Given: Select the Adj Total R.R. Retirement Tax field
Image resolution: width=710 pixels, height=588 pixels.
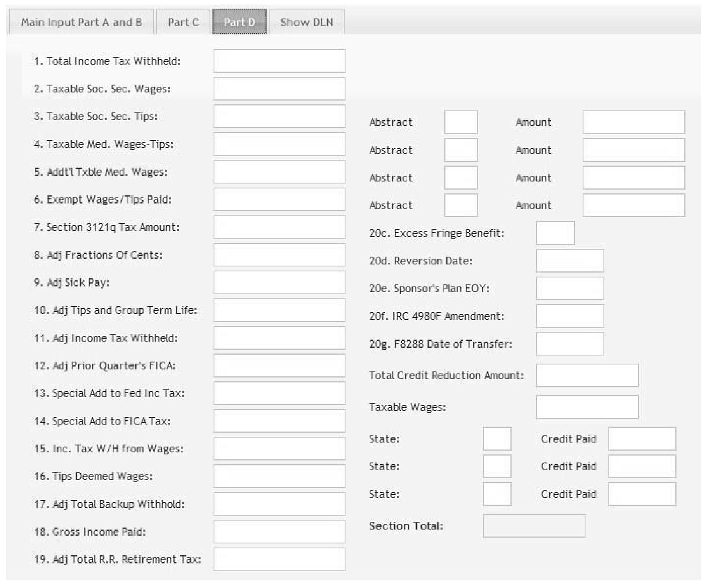Looking at the screenshot, I should tap(279, 559).
